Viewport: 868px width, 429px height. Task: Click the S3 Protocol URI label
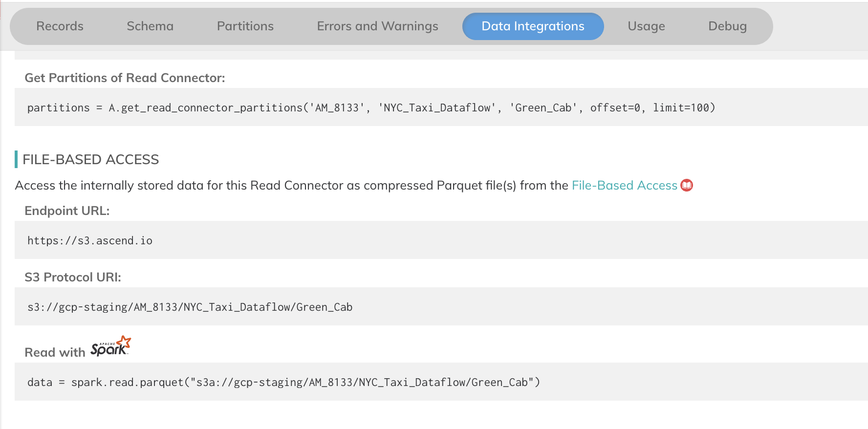coord(73,278)
